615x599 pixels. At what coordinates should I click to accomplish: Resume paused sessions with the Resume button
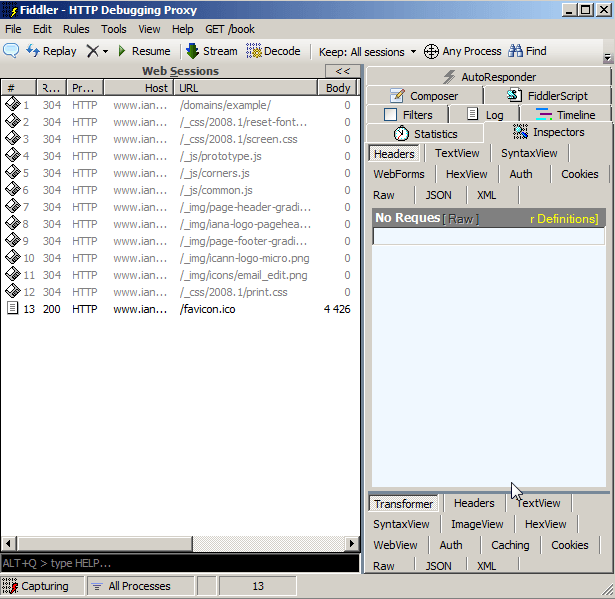point(143,51)
